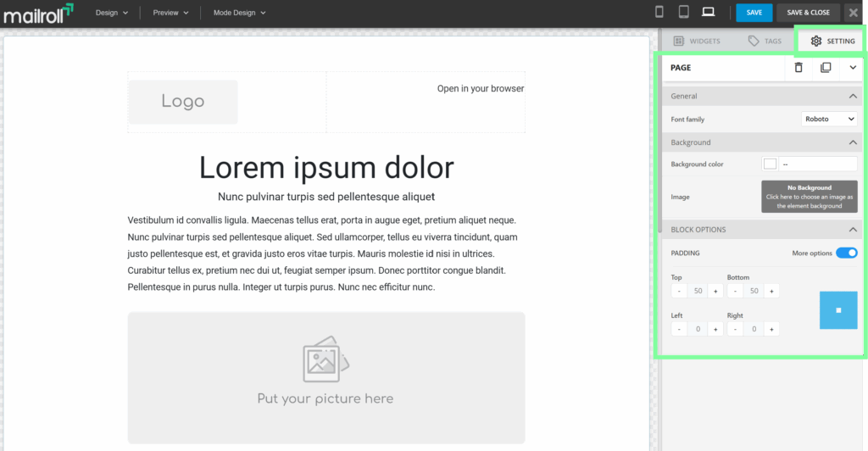The width and height of the screenshot is (868, 451).
Task: Switch to the Widgets tab
Action: [696, 41]
